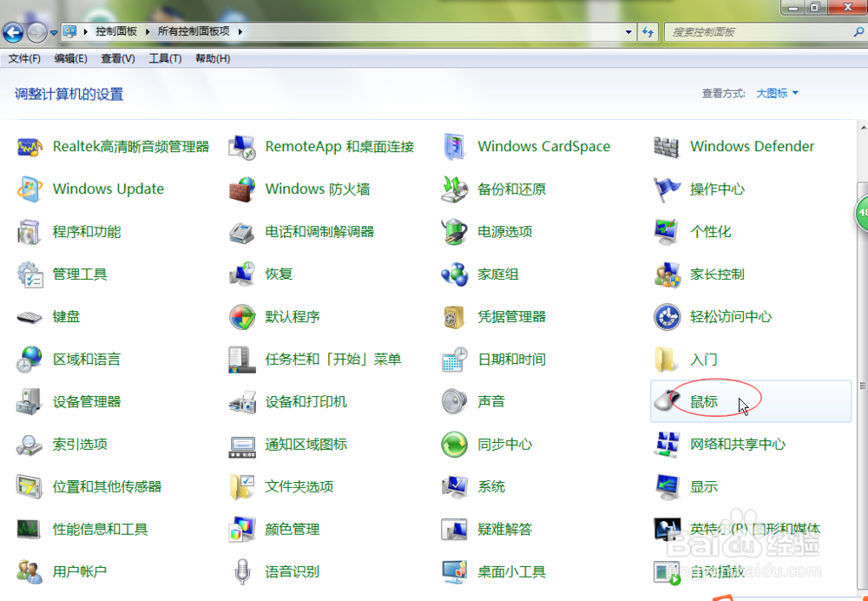The height and width of the screenshot is (601, 868).
Task: Open the 编辑(E) menu
Action: pos(70,58)
